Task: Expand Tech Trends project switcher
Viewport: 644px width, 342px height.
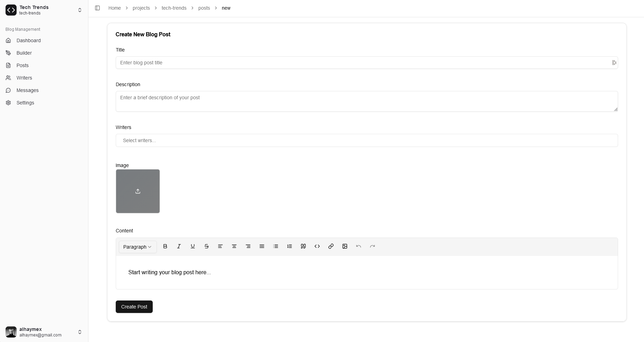Action: pyautogui.click(x=80, y=10)
